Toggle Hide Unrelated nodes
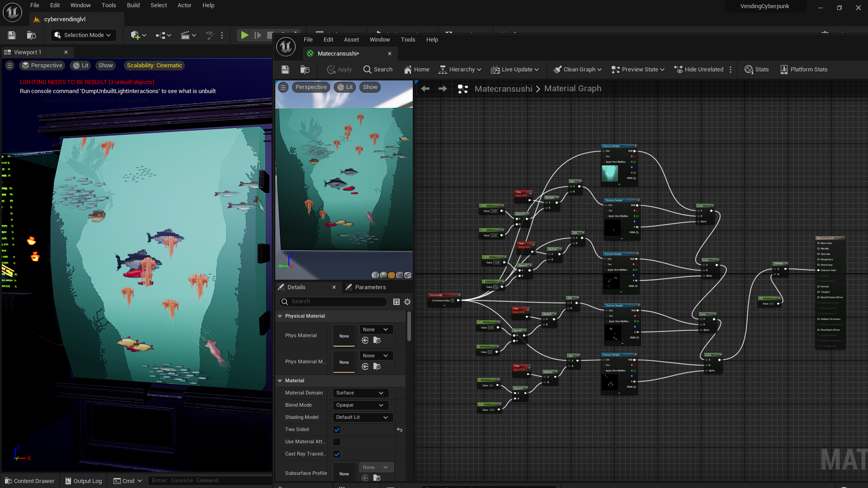The image size is (868, 488). (699, 70)
